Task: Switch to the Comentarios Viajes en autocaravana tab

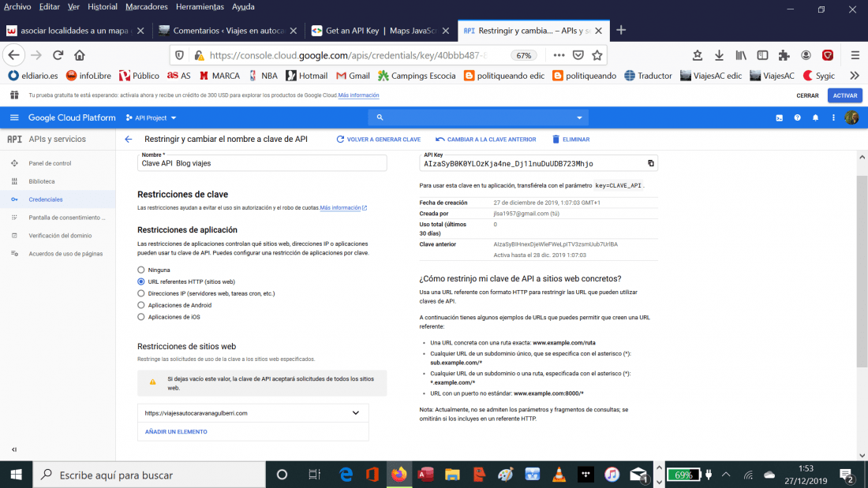Action: tap(229, 31)
